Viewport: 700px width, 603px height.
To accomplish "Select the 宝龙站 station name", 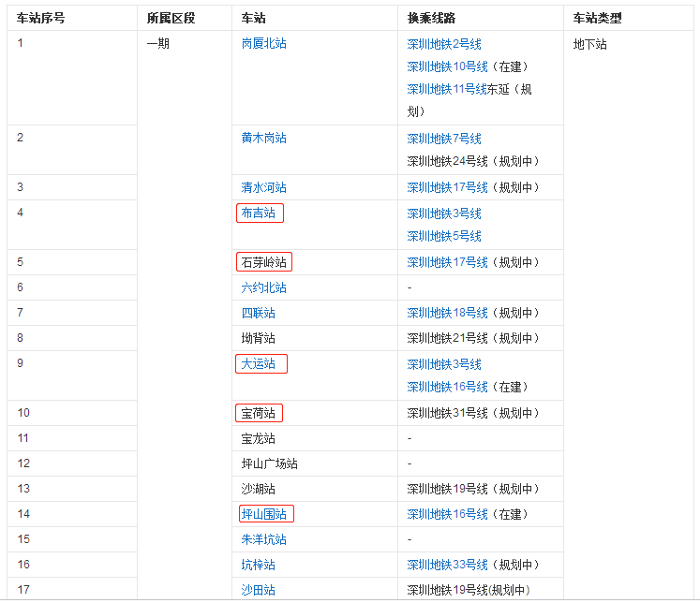I will tap(258, 439).
